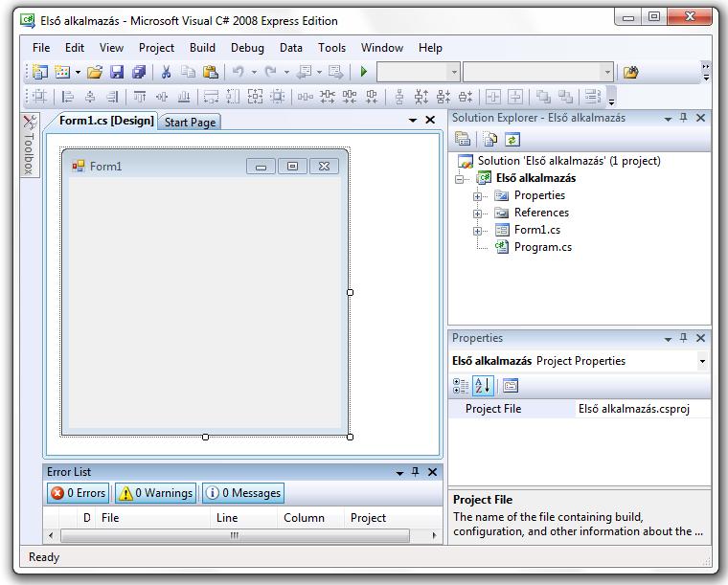
Task: Sort Error List by Line column
Action: pyautogui.click(x=243, y=518)
